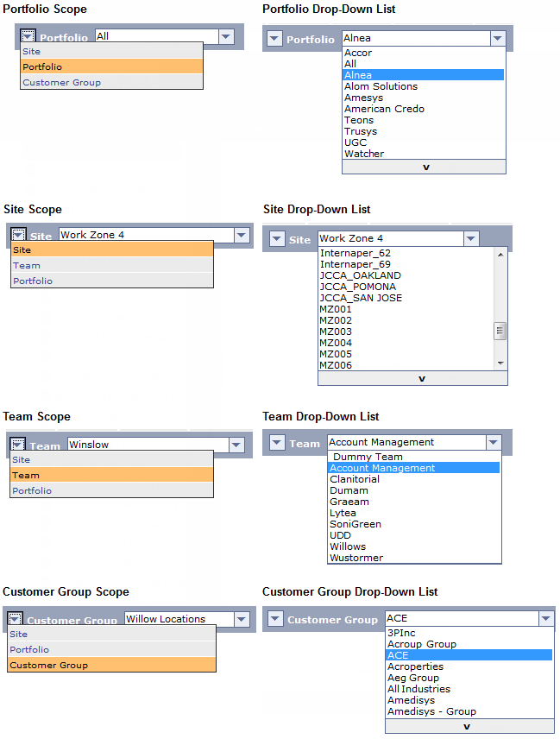Expand portfolio list with bottom 'v' button
The height and width of the screenshot is (739, 560).
(424, 167)
